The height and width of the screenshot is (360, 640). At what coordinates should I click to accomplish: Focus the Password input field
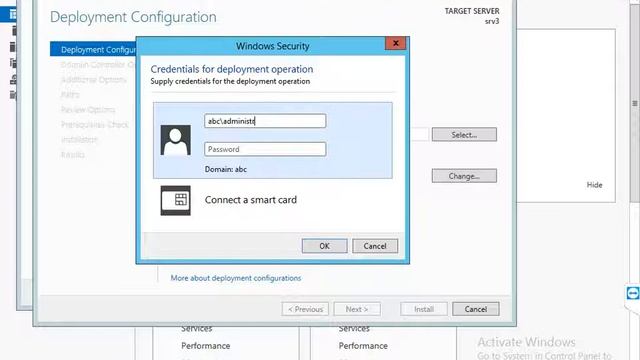coord(265,149)
